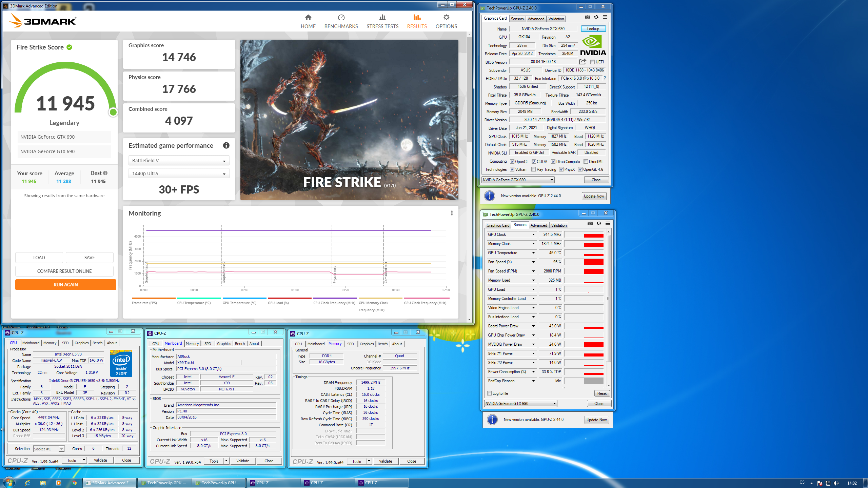Launch Chrome from the taskbar
The image size is (868, 488).
(74, 483)
